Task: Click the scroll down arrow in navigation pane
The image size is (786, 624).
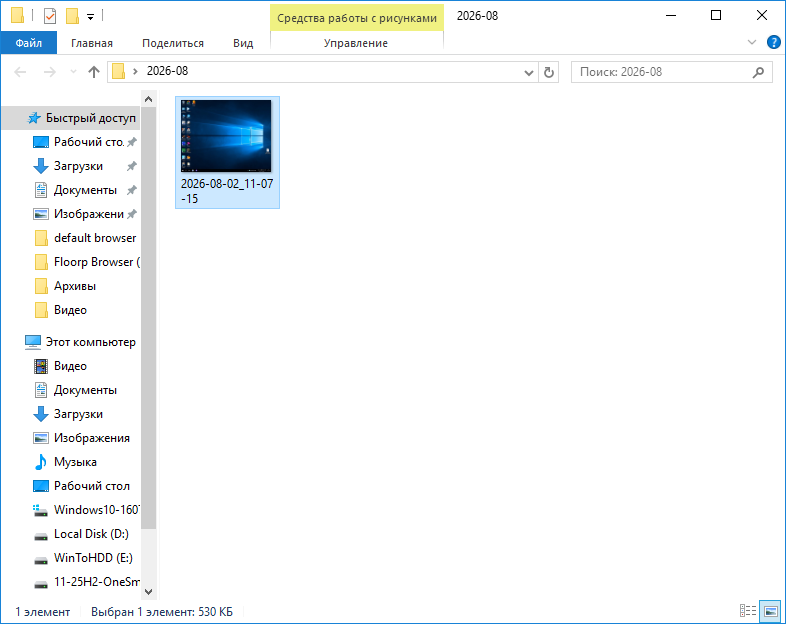Action: pos(148,591)
